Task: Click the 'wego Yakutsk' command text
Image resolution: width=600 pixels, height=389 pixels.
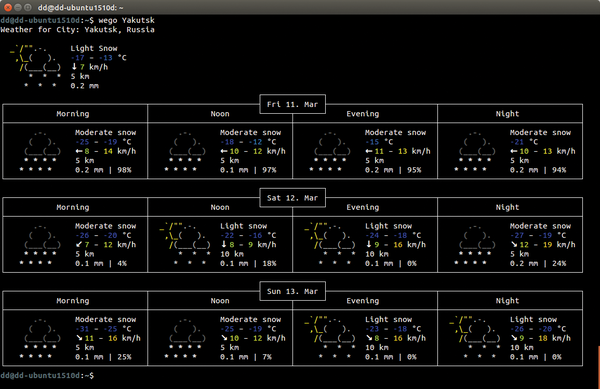Action: [x=127, y=20]
